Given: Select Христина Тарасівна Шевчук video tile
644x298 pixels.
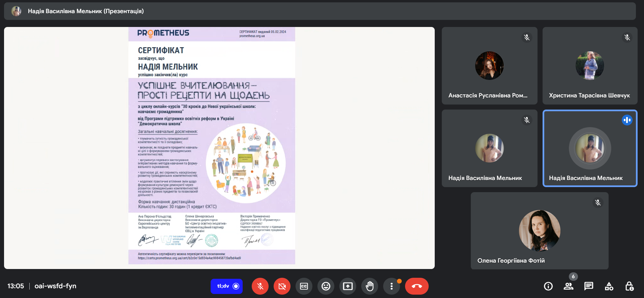Looking at the screenshot, I should coord(590,65).
